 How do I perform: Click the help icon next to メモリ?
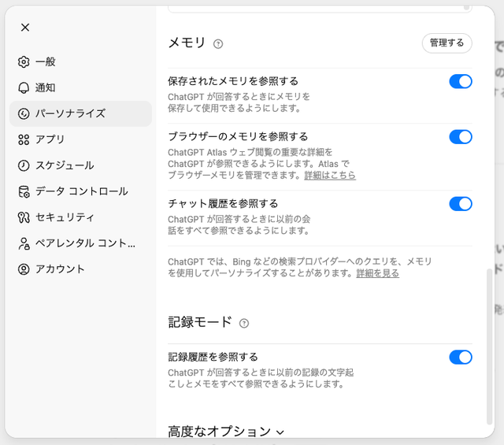point(218,44)
